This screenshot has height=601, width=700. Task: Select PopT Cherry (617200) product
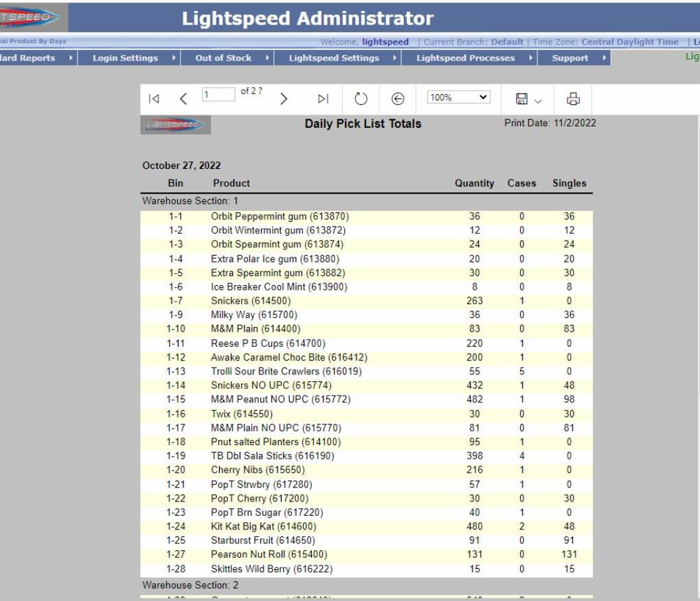click(260, 498)
